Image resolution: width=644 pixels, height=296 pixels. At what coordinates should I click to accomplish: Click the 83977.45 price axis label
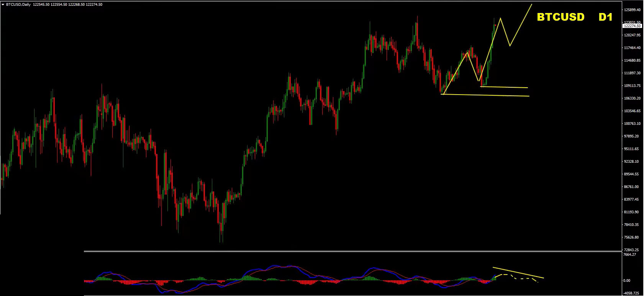tap(631, 200)
